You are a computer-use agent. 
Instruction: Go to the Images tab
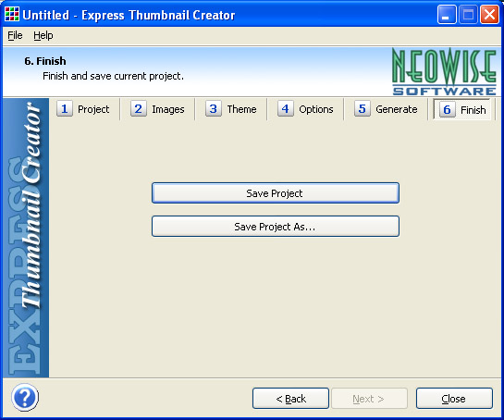[158, 109]
